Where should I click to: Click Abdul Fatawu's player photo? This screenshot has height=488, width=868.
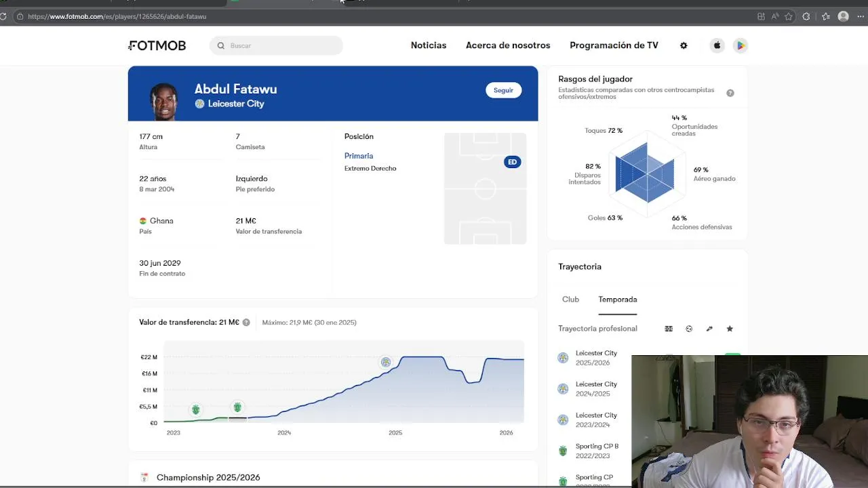pos(163,101)
